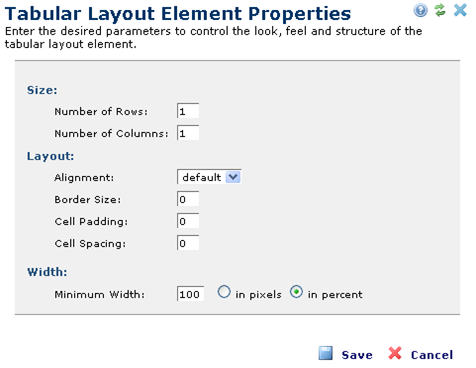476x368 pixels.
Task: Select the 'in percent' radio button
Action: coord(296,292)
